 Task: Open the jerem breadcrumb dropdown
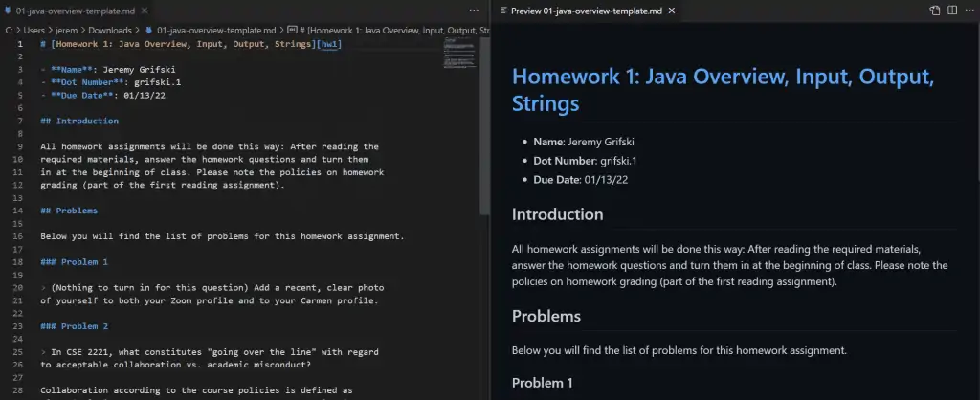coord(66,30)
